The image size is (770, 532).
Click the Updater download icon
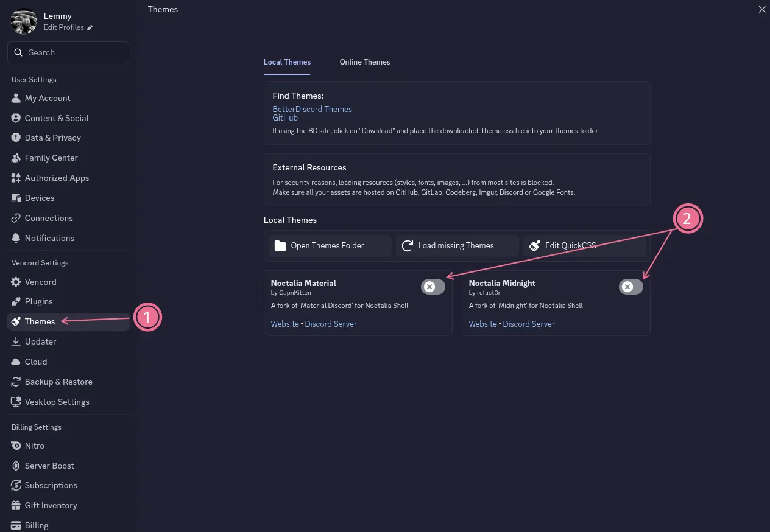tap(16, 341)
